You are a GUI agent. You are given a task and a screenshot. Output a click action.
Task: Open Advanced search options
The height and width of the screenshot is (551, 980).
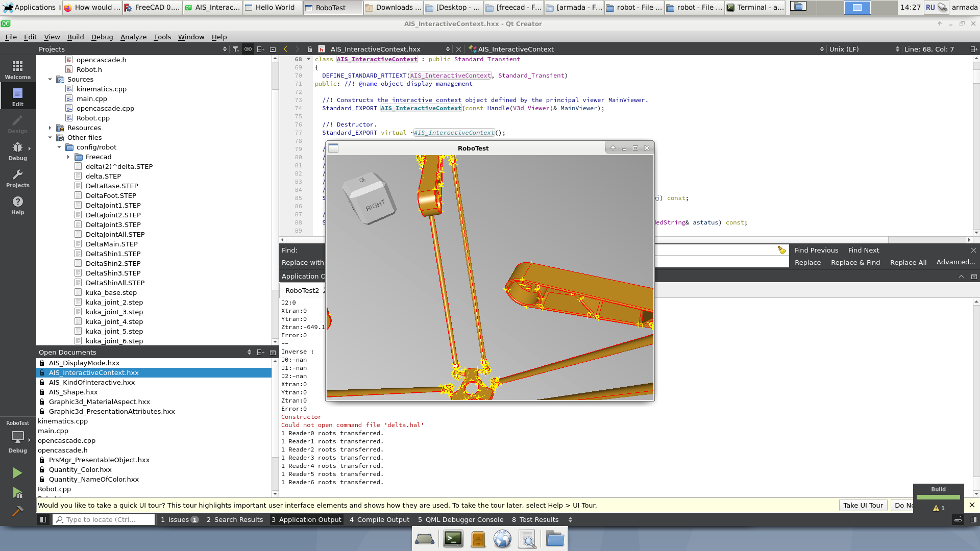(x=955, y=262)
